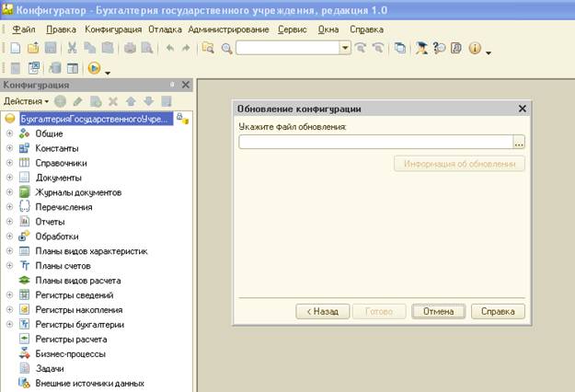Click the Назад button in the dialog
This screenshot has width=575, height=392.
coord(323,311)
